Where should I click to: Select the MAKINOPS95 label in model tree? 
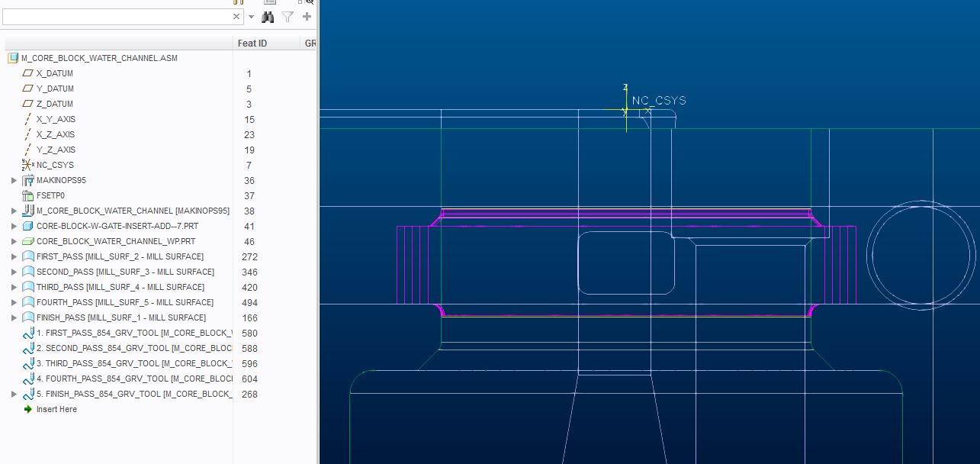coord(62,180)
